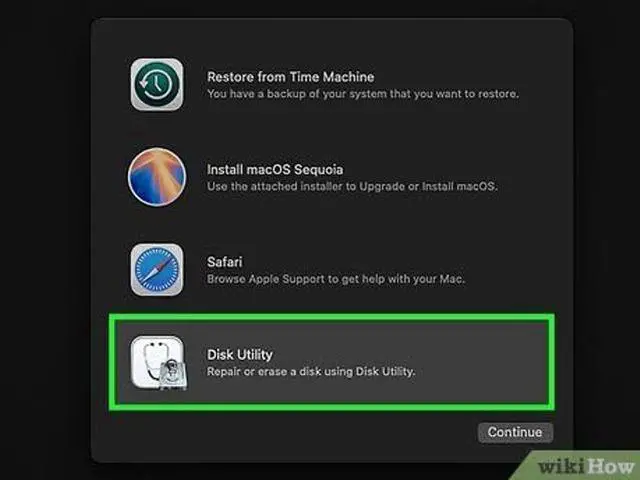The image size is (640, 480).
Task: Click the dark backdrop outside the recovery dialog
Action: click(45, 245)
